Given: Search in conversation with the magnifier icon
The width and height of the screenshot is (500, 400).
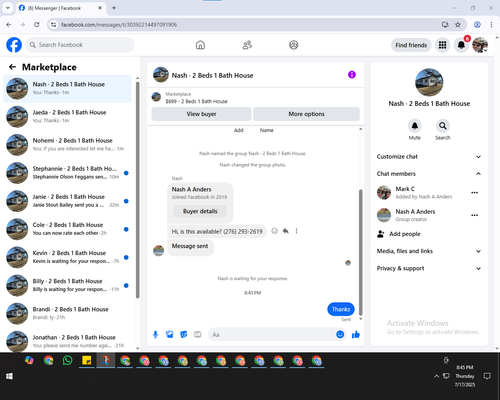Looking at the screenshot, I should pyautogui.click(x=443, y=126).
